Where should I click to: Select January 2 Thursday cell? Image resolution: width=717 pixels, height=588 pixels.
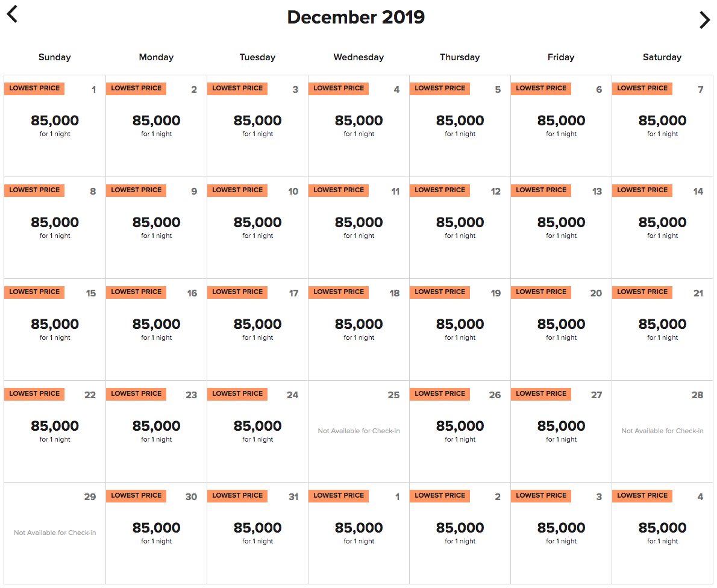[460, 533]
